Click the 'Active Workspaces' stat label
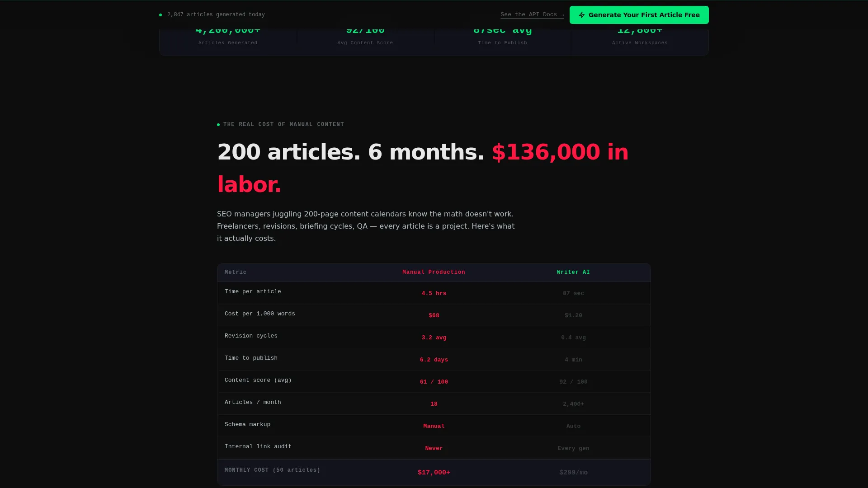Image resolution: width=868 pixels, height=488 pixels. click(640, 43)
